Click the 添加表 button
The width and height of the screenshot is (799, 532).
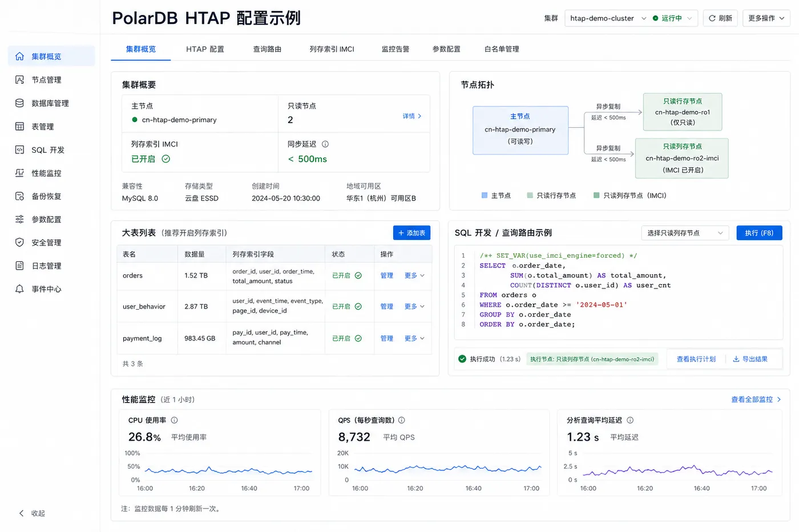tap(411, 233)
